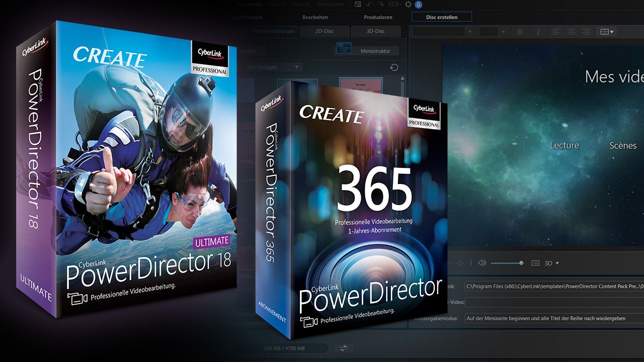Align text to the center
Viewport: 644px width, 362px height.
coord(571,32)
